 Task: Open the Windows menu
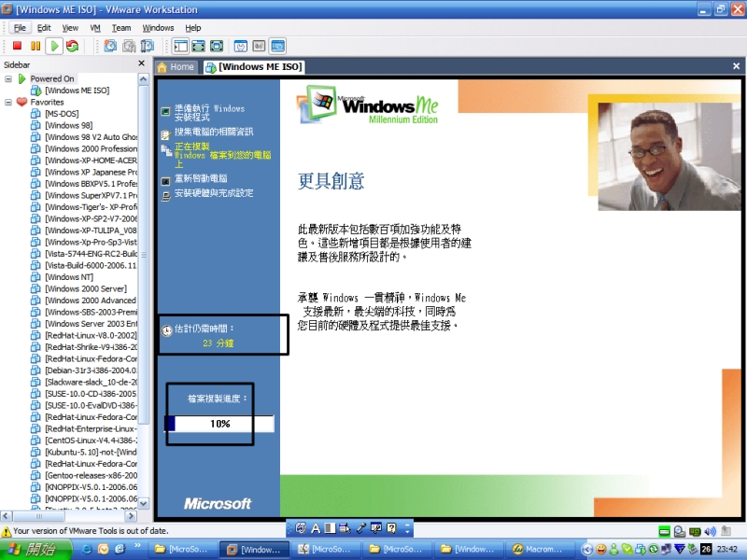pyautogui.click(x=158, y=28)
